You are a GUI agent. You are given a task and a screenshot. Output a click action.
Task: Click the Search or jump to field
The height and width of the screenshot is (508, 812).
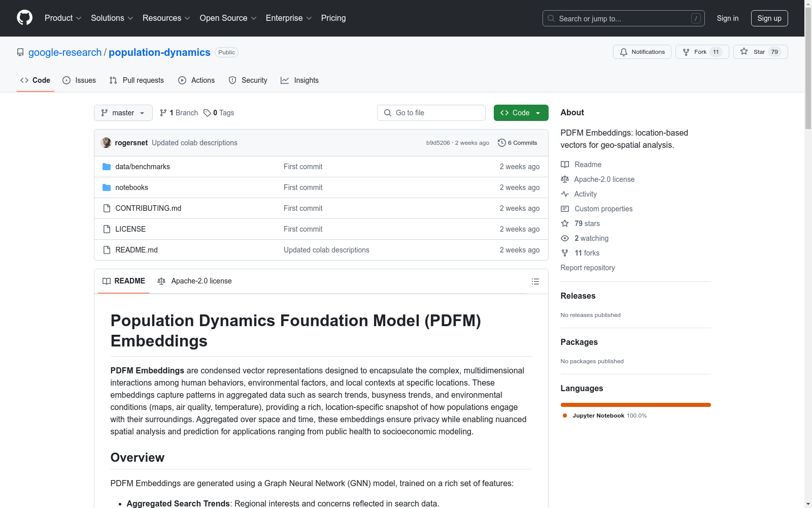point(624,18)
